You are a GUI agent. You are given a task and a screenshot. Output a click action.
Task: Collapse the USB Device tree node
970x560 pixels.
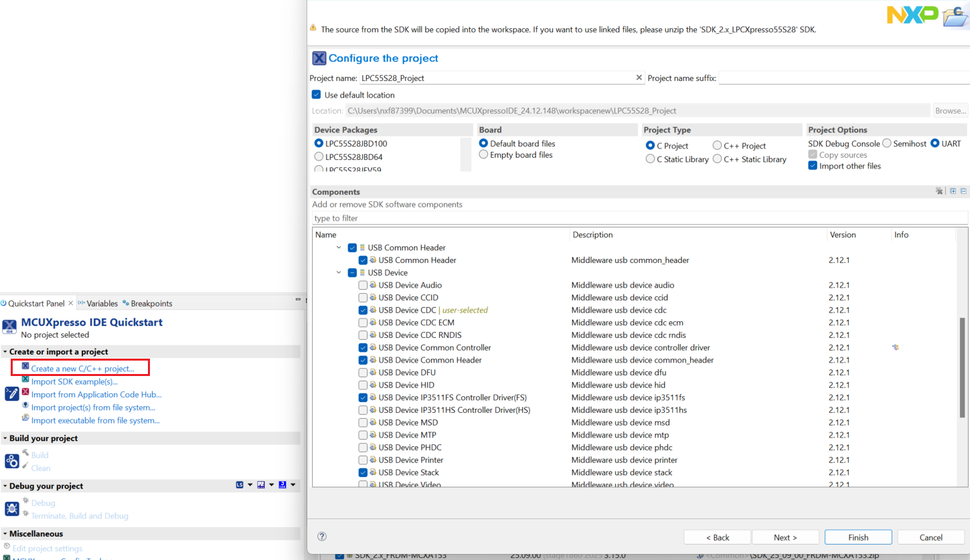tap(339, 272)
